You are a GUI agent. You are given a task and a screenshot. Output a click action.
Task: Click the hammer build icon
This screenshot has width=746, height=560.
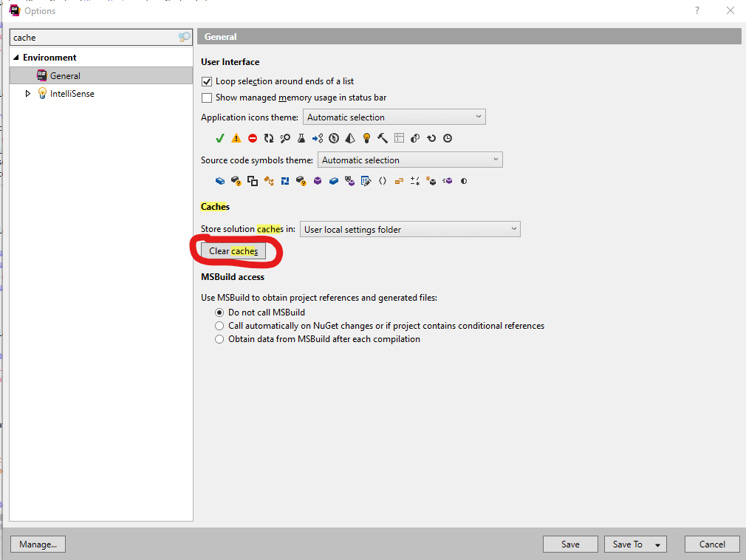(383, 138)
